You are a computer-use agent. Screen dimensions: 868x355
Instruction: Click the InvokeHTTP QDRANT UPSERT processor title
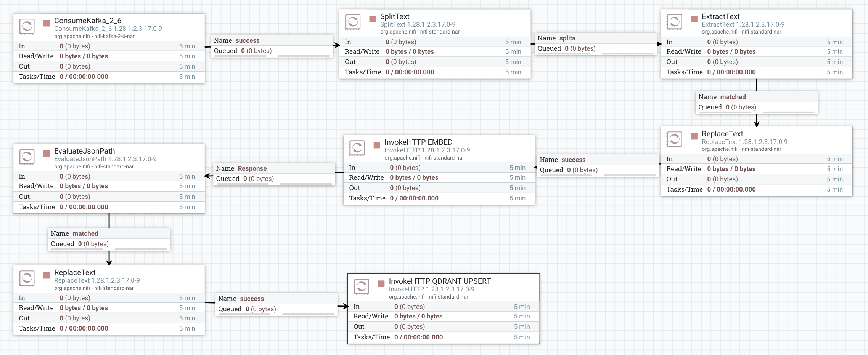pyautogui.click(x=439, y=281)
